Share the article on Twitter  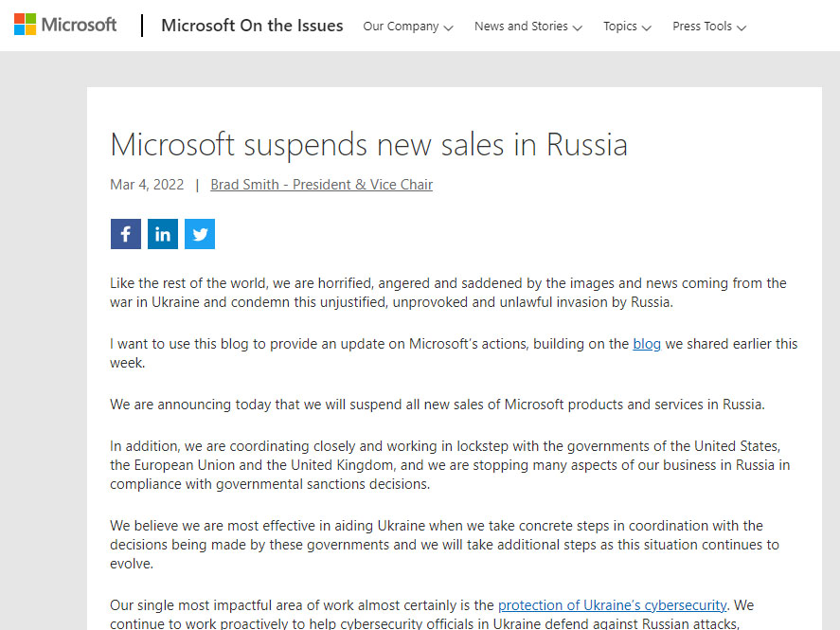200,234
